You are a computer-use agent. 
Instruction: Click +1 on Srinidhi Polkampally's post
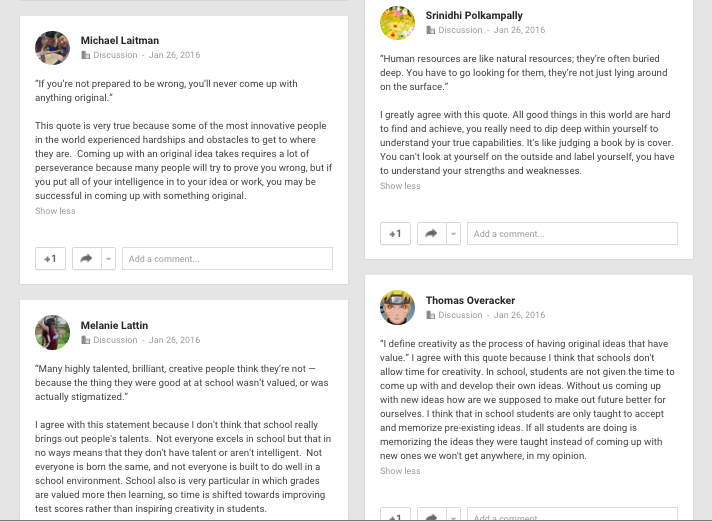pyautogui.click(x=396, y=234)
